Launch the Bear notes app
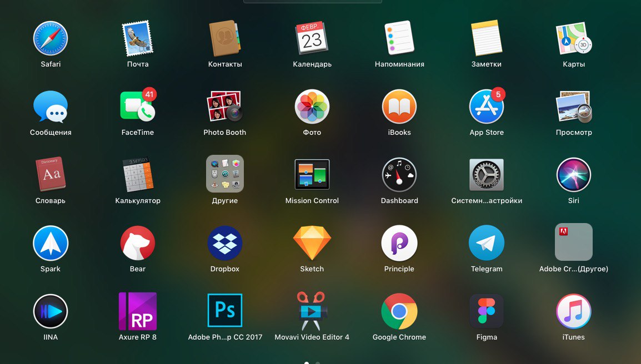This screenshot has height=364, width=641. click(x=137, y=243)
